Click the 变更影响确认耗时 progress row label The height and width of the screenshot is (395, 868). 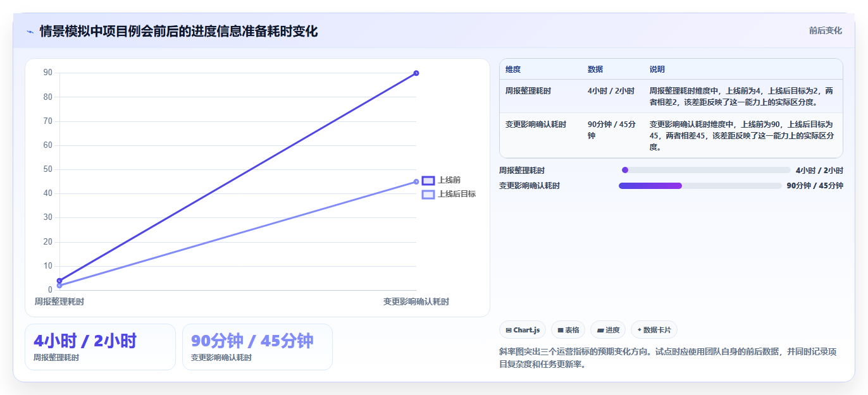click(530, 186)
